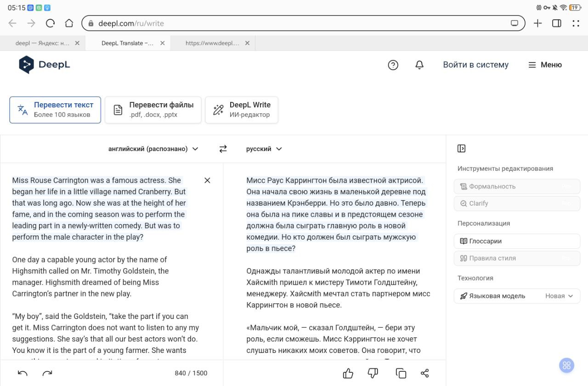Open the Глоссарии option
Viewport: 588px width, 386px height.
517,241
